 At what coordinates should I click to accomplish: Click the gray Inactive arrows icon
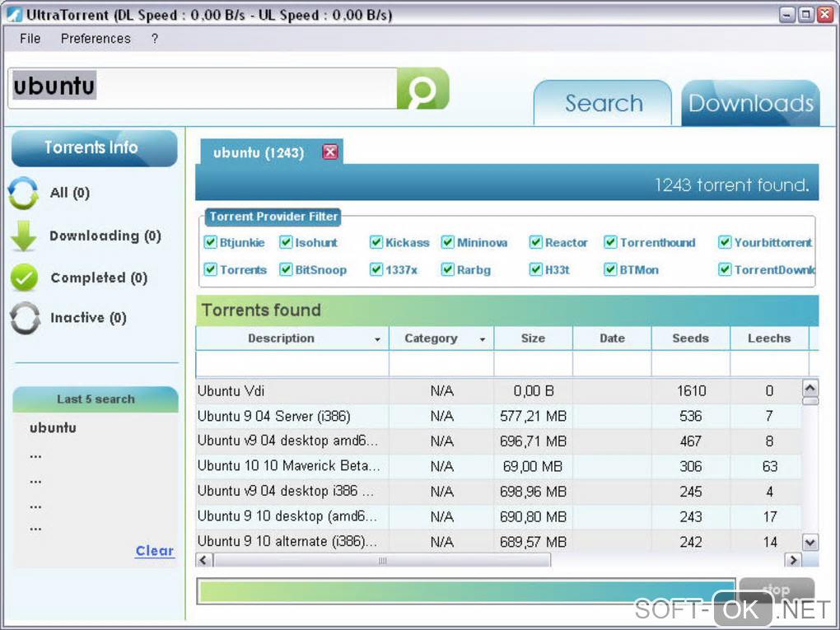(x=25, y=318)
